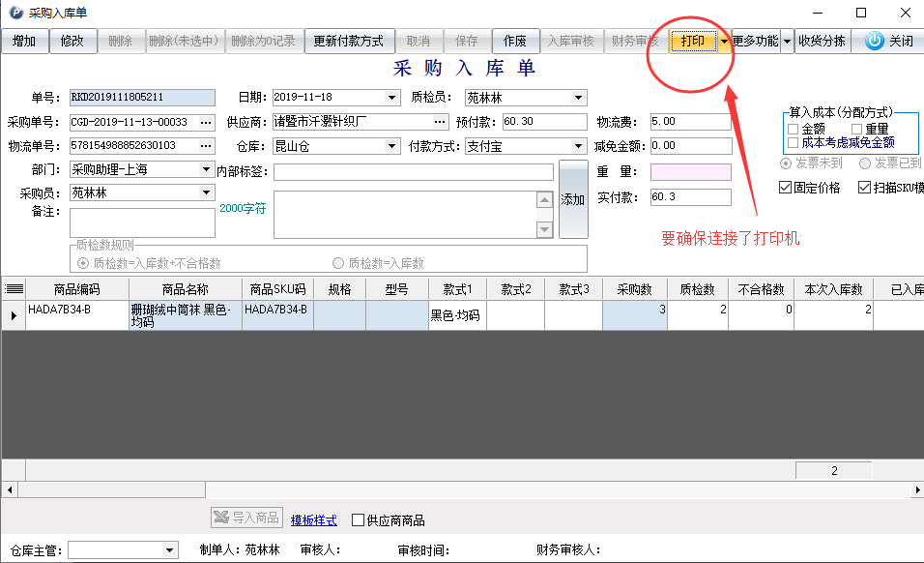Click 导入商品 Excel icon button

point(246,518)
